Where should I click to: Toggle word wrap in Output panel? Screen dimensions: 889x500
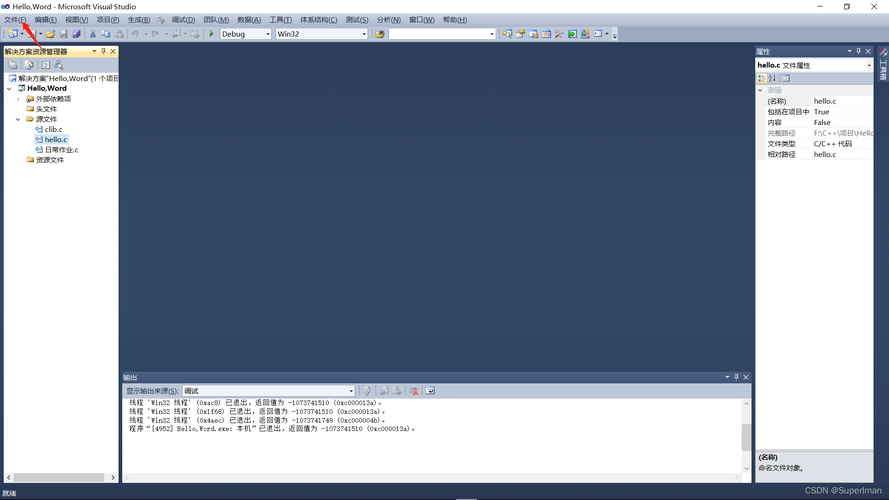(x=430, y=391)
